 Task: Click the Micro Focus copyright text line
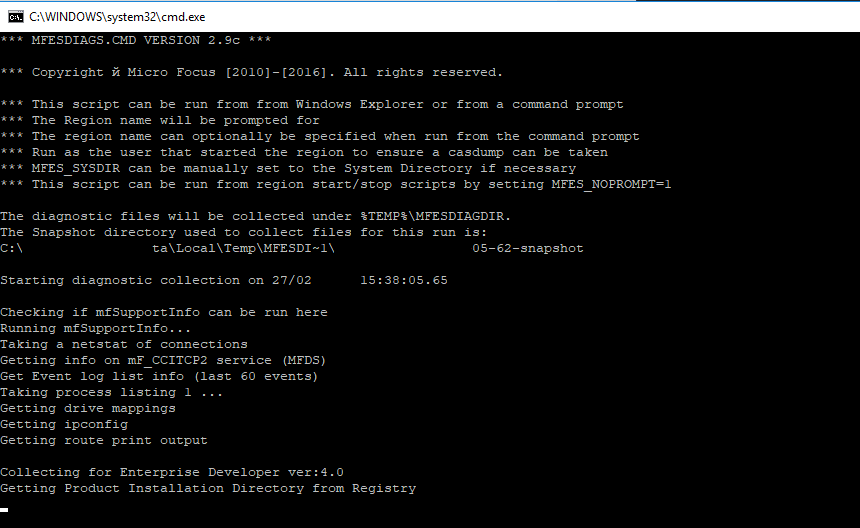251,72
